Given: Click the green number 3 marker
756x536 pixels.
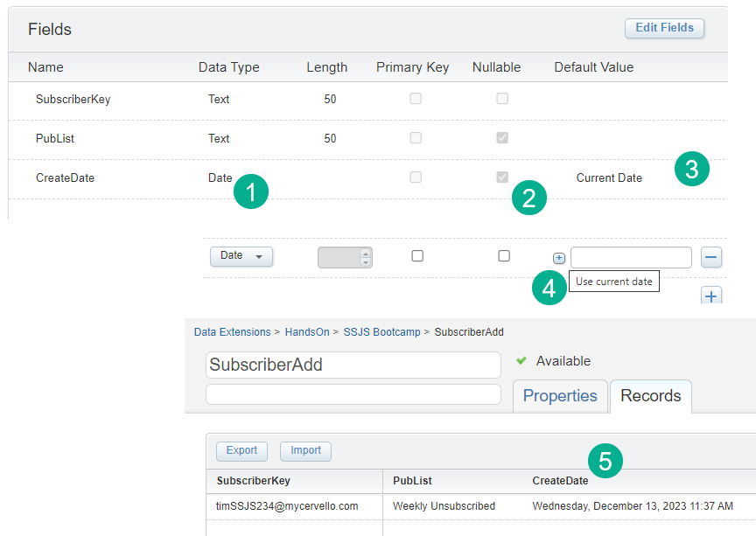Looking at the screenshot, I should 692,169.
